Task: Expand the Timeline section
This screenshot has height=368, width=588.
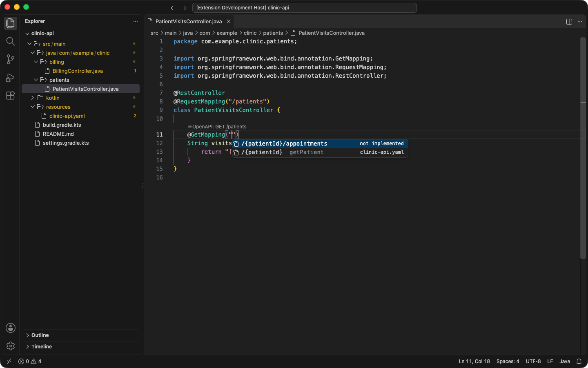Action: (81, 347)
